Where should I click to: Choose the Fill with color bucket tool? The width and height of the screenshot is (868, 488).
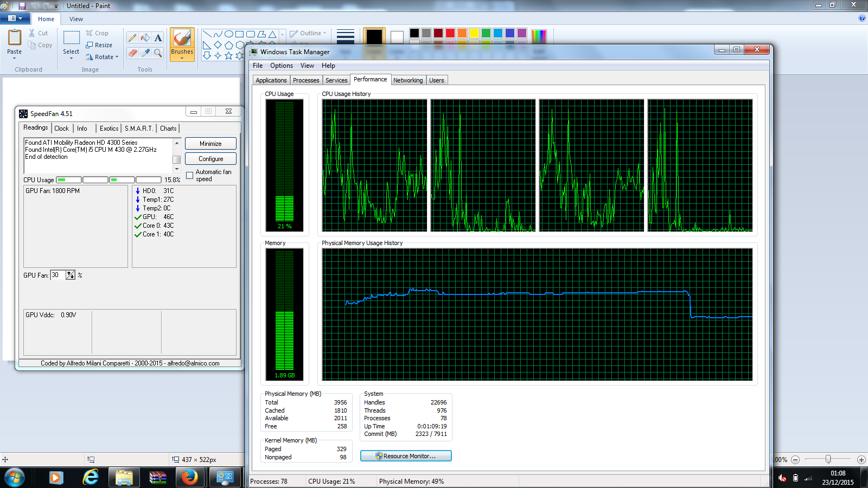[x=145, y=37]
